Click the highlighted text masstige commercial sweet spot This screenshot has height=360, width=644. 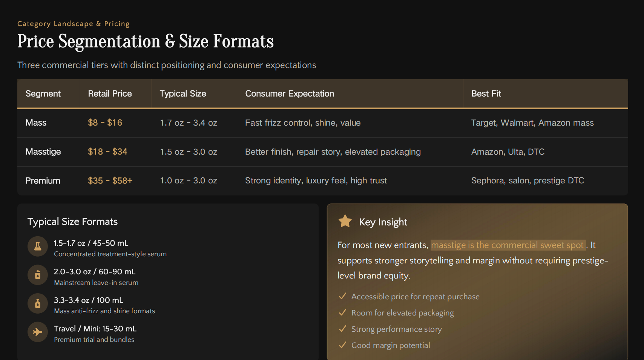tap(508, 245)
